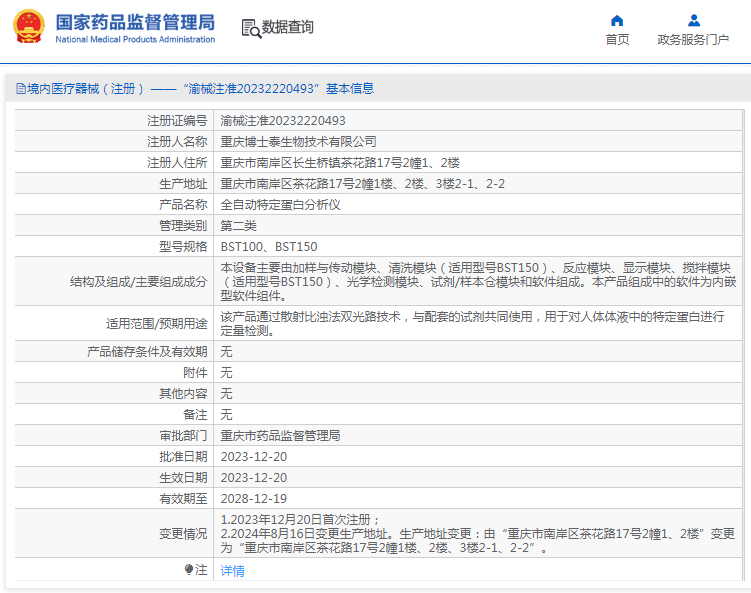The width and height of the screenshot is (751, 593).
Task: Click 国家药品监督管理局 site title
Action: pyautogui.click(x=135, y=22)
